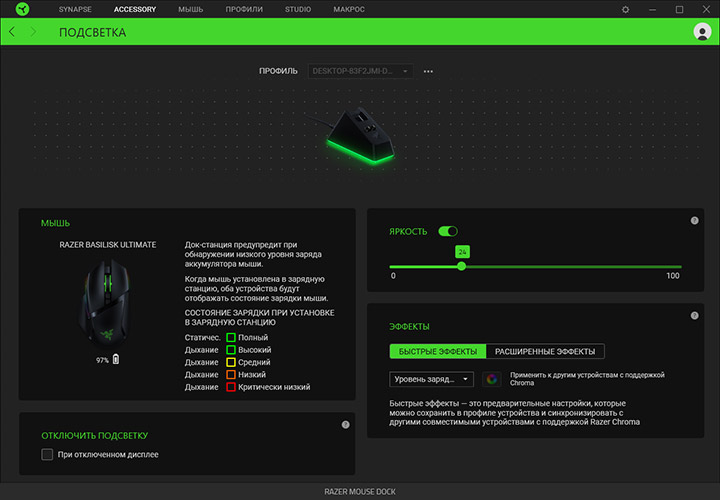This screenshot has width=720, height=500.
Task: Click help icon in brightness panel
Action: [694, 221]
